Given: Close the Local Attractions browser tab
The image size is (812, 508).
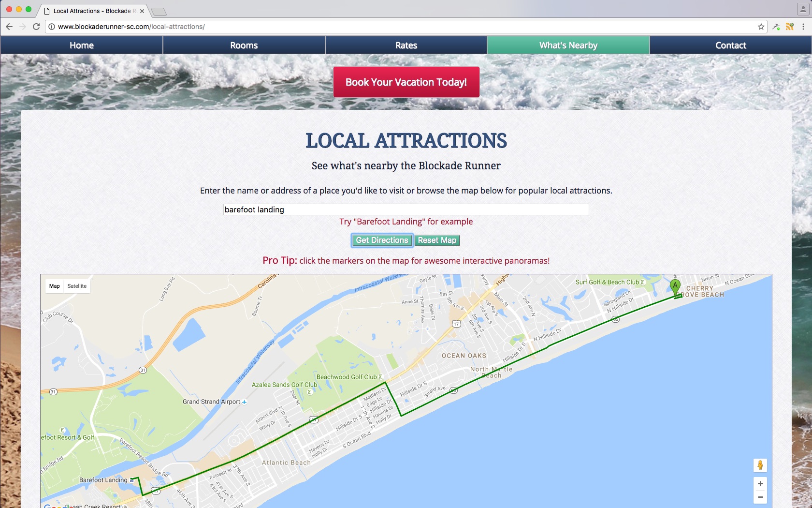Looking at the screenshot, I should click(142, 11).
